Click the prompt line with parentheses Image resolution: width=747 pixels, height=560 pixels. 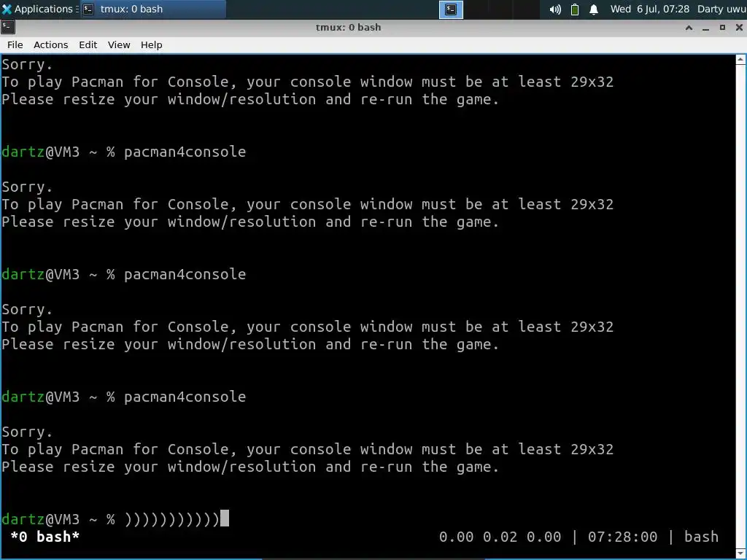tap(115, 519)
